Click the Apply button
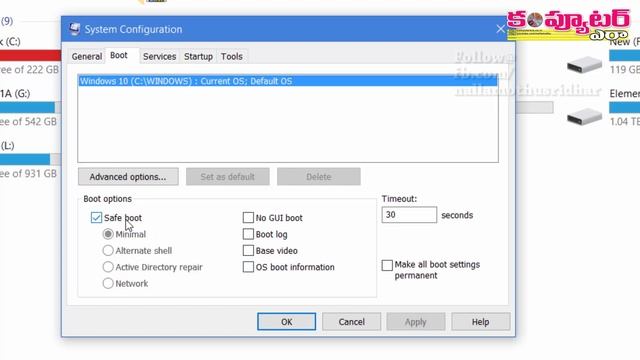The image size is (640, 360). coord(416,322)
